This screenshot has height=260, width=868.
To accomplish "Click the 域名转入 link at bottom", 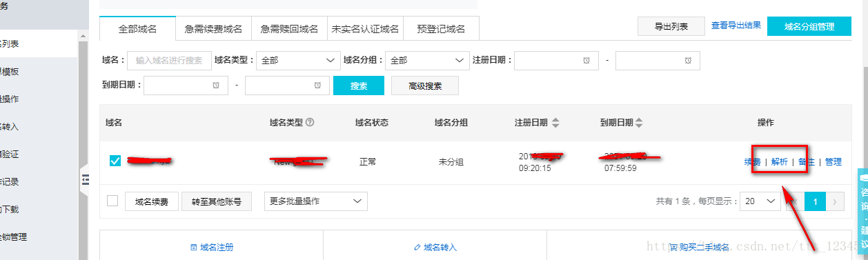I will coord(440,247).
